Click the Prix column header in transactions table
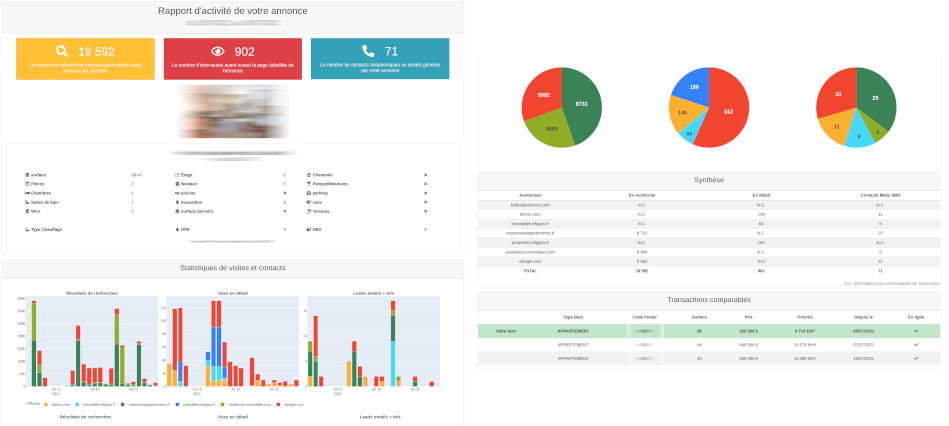The height and width of the screenshot is (426, 949). (x=748, y=316)
